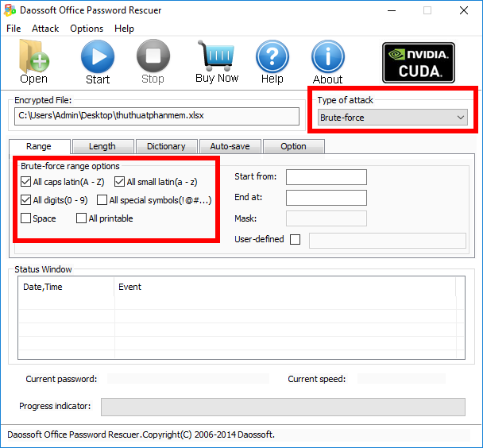Click the Progress indicator bar

[283, 407]
